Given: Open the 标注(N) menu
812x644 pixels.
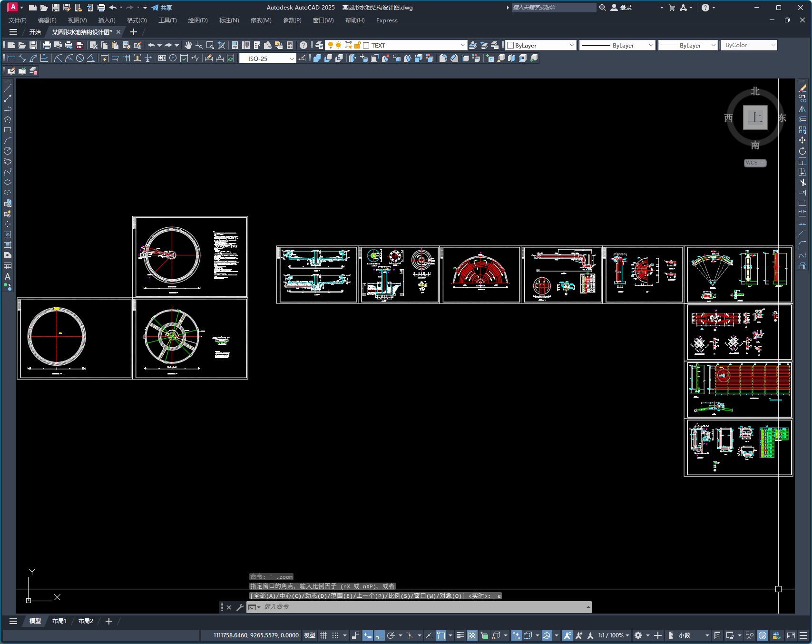Looking at the screenshot, I should click(x=229, y=20).
